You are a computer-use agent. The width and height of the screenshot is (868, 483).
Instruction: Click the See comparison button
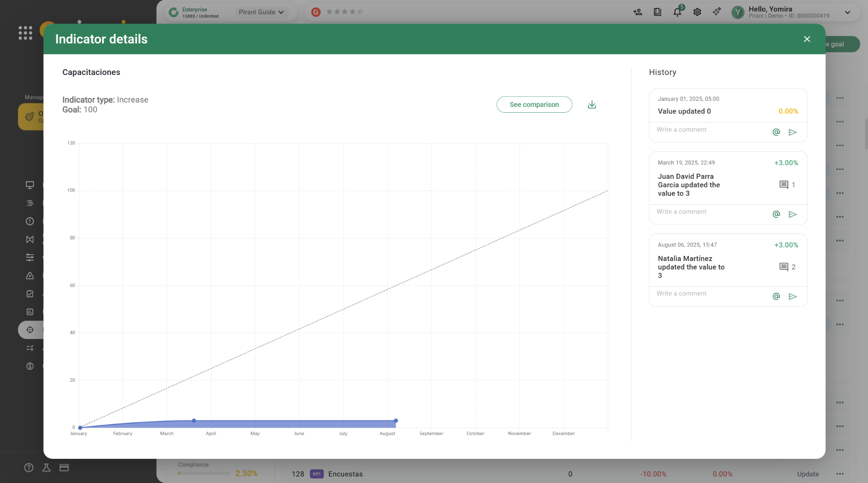pyautogui.click(x=534, y=105)
